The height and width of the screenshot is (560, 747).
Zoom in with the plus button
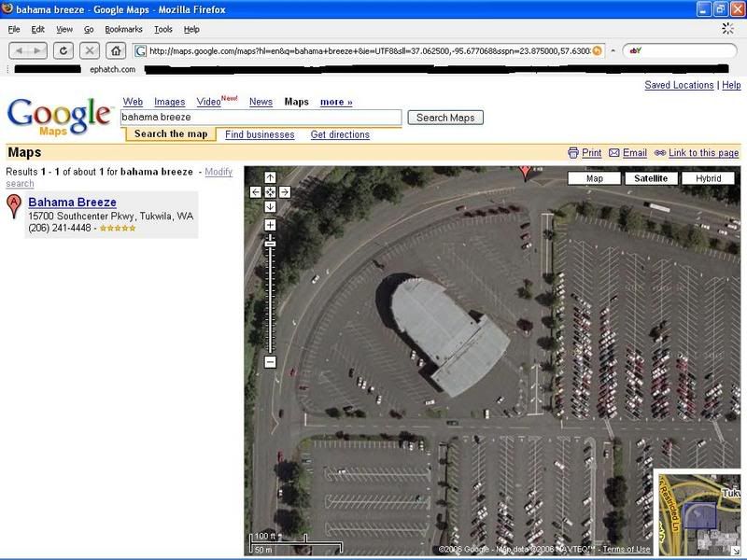click(270, 225)
